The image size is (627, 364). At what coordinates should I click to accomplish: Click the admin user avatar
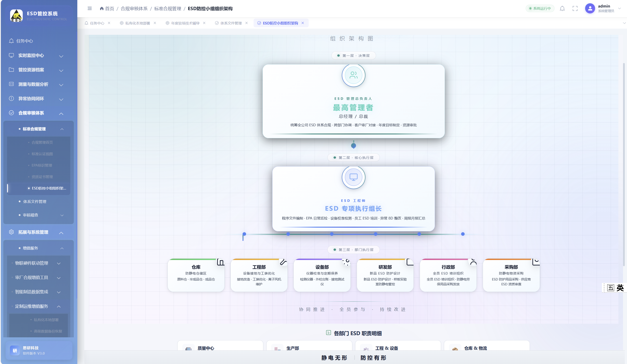[x=590, y=8]
